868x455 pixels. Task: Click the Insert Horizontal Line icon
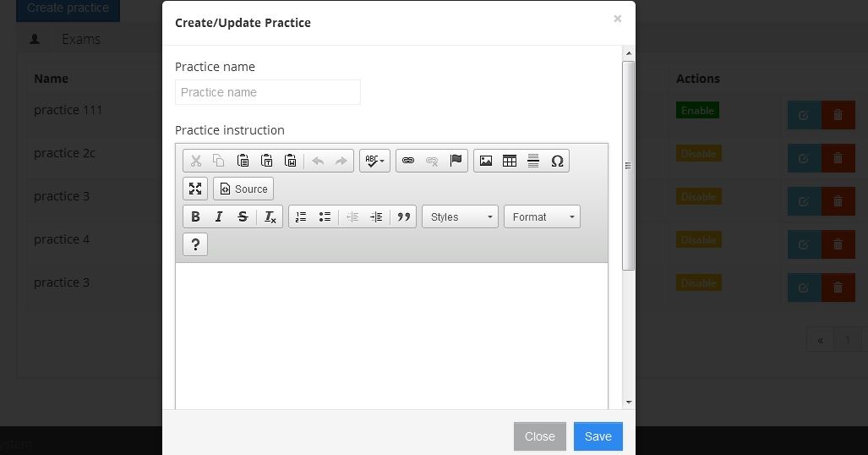click(533, 161)
